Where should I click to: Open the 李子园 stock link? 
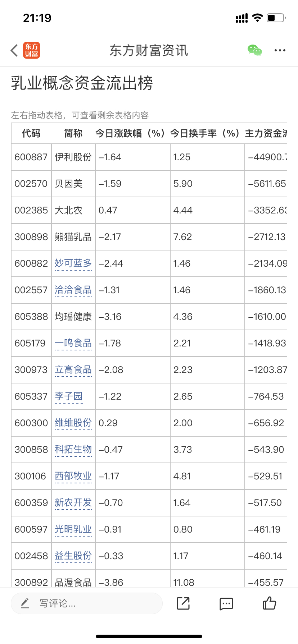coord(69,396)
